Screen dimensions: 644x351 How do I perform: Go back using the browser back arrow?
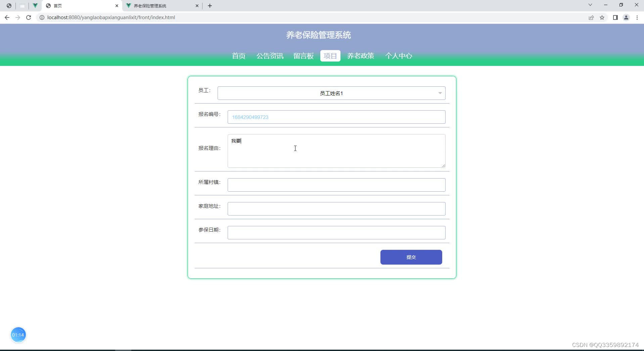pos(7,17)
